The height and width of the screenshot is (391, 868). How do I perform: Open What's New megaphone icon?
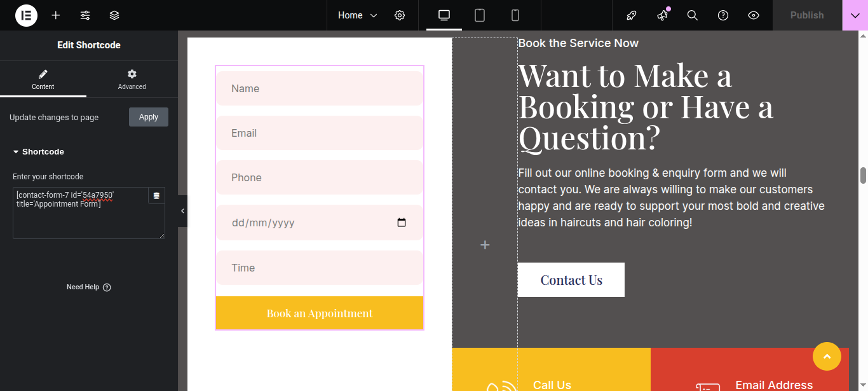click(662, 15)
